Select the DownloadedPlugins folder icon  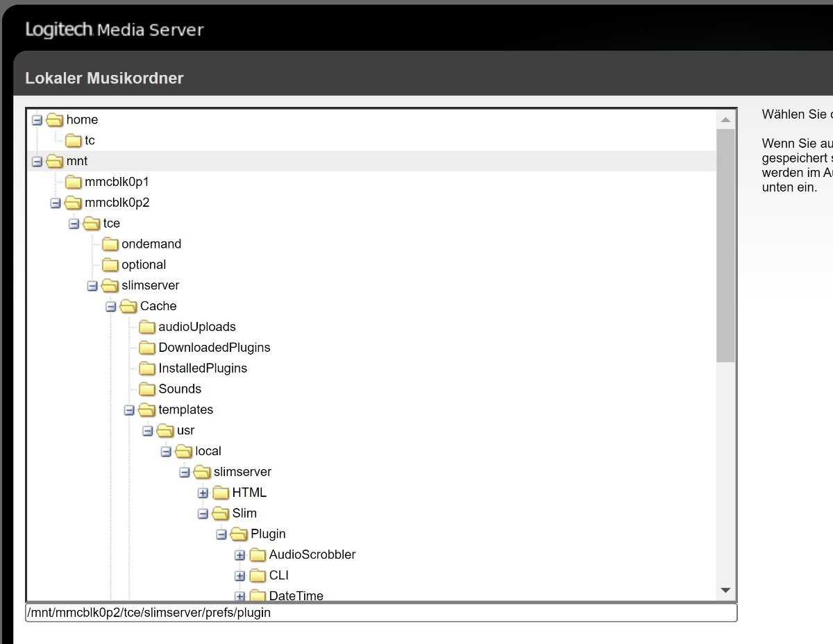[x=146, y=348]
